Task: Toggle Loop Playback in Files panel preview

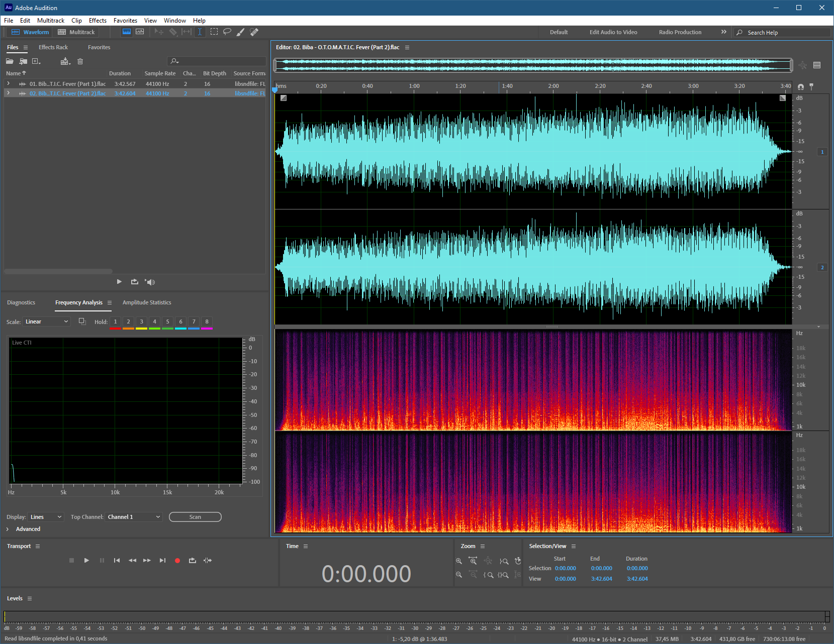Action: 134,282
